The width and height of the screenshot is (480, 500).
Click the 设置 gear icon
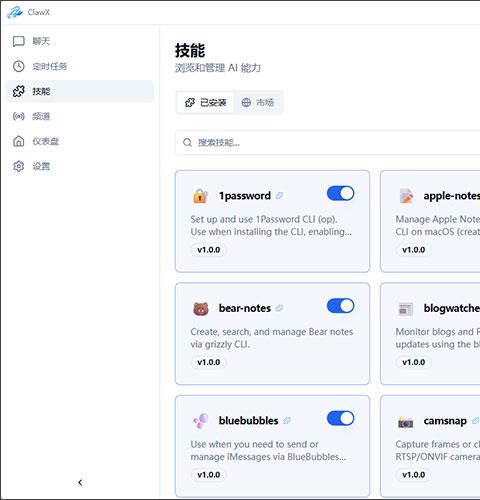point(19,166)
